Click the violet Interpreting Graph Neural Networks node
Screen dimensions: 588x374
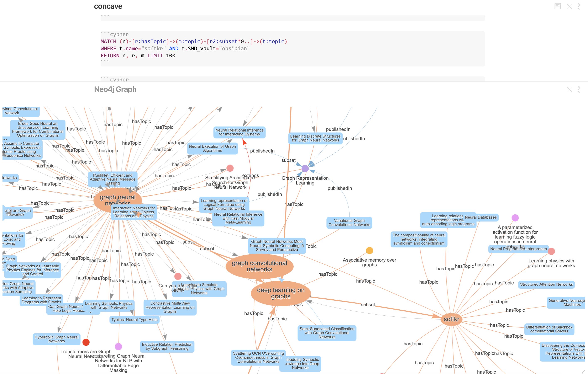119,346
